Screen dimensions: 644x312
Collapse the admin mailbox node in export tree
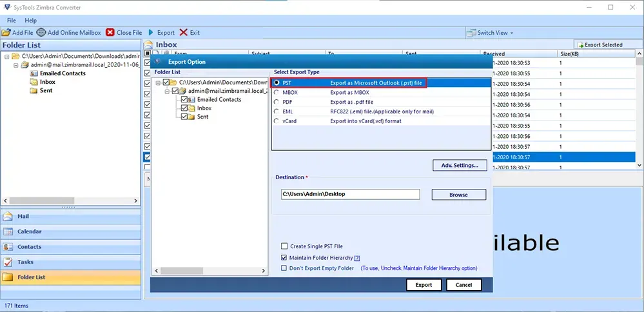tap(168, 91)
